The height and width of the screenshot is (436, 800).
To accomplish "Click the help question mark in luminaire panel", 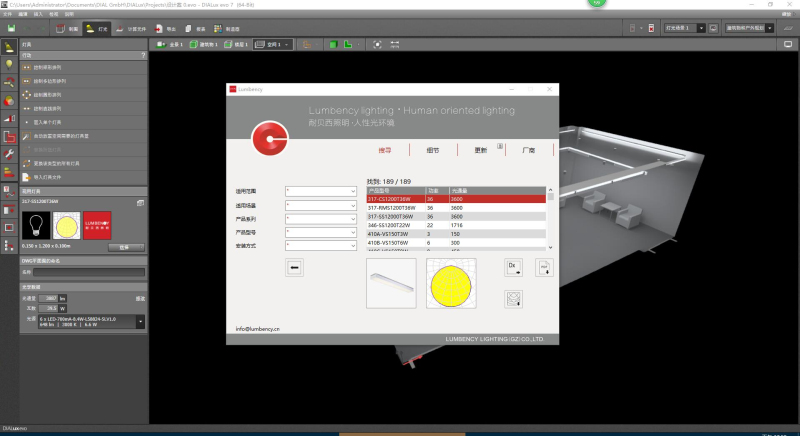I will [x=143, y=55].
